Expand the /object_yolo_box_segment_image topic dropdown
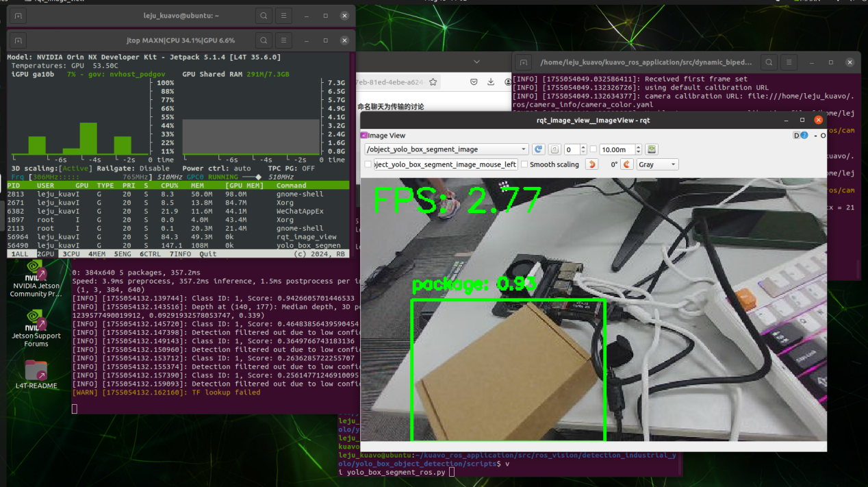Viewport: 868px width, 487px height. (x=446, y=149)
